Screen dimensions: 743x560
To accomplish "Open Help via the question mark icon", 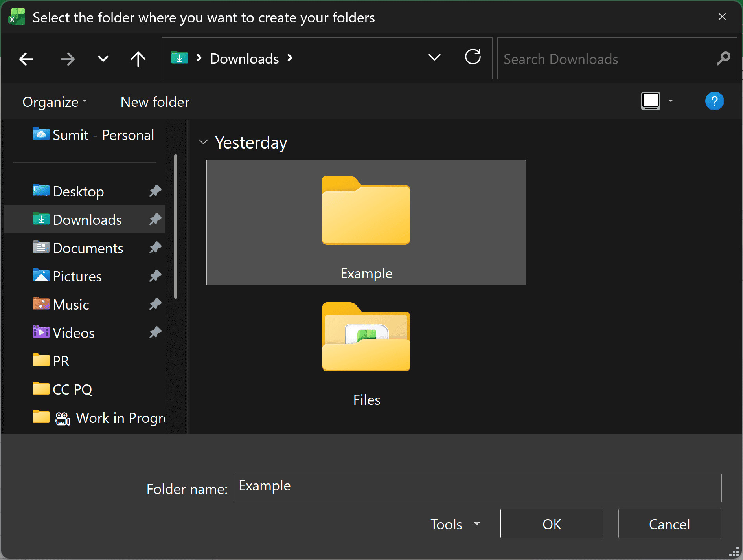I will click(714, 101).
